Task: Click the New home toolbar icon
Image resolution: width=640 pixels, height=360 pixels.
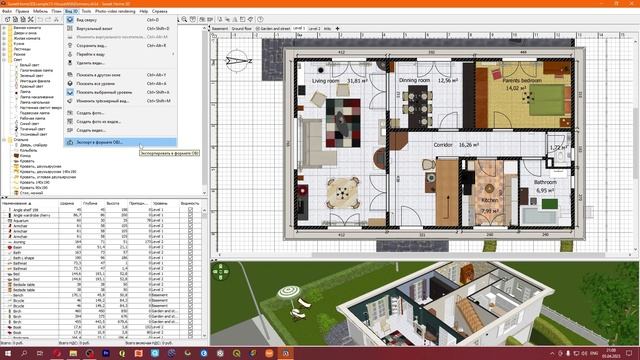Action: 7,19
